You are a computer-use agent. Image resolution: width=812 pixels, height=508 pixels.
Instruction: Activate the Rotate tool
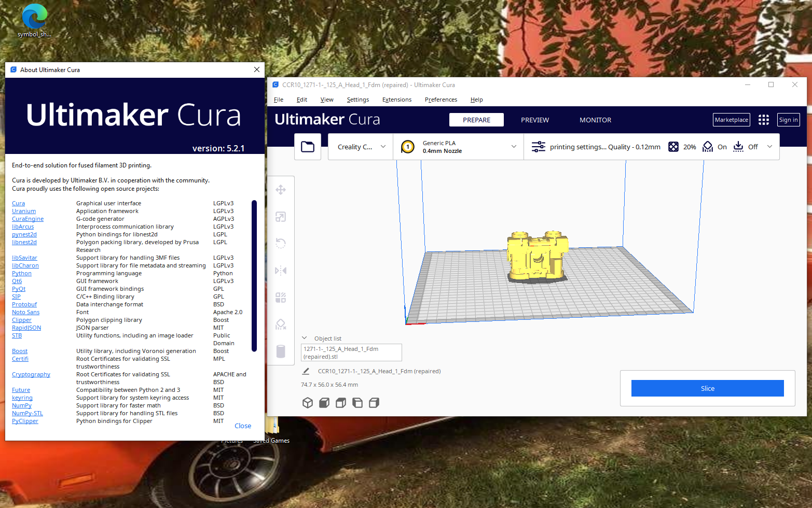281,243
